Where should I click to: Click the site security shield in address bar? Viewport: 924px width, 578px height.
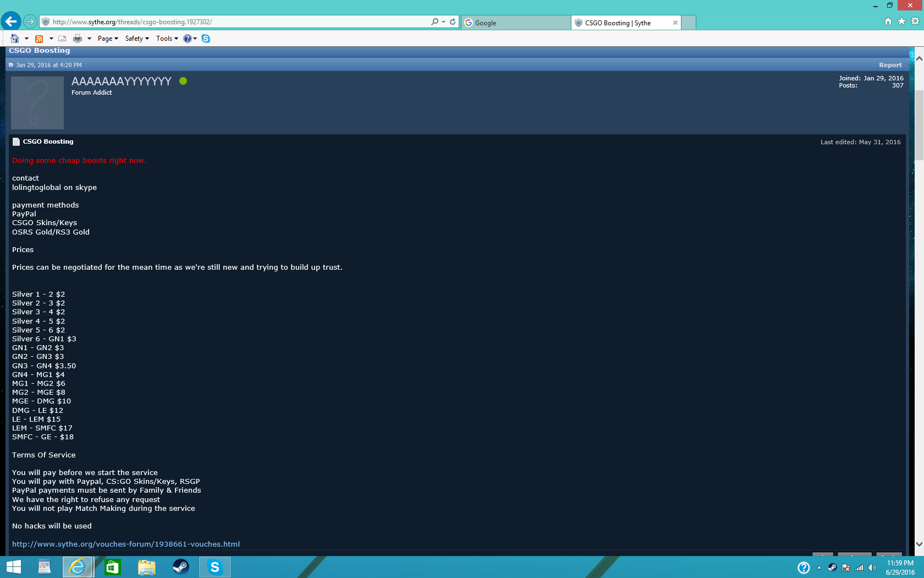point(46,22)
